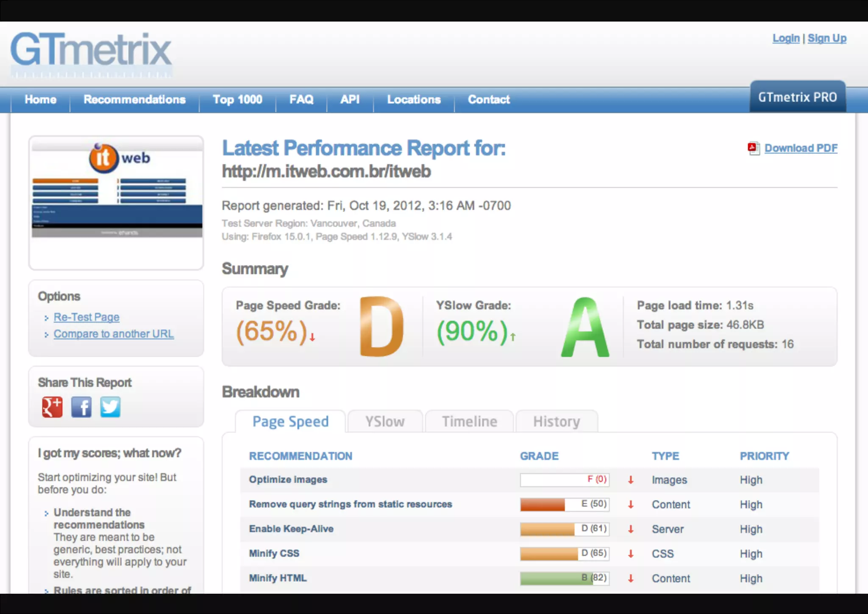Share report on Google Plus icon
The width and height of the screenshot is (868, 614).
point(52,407)
